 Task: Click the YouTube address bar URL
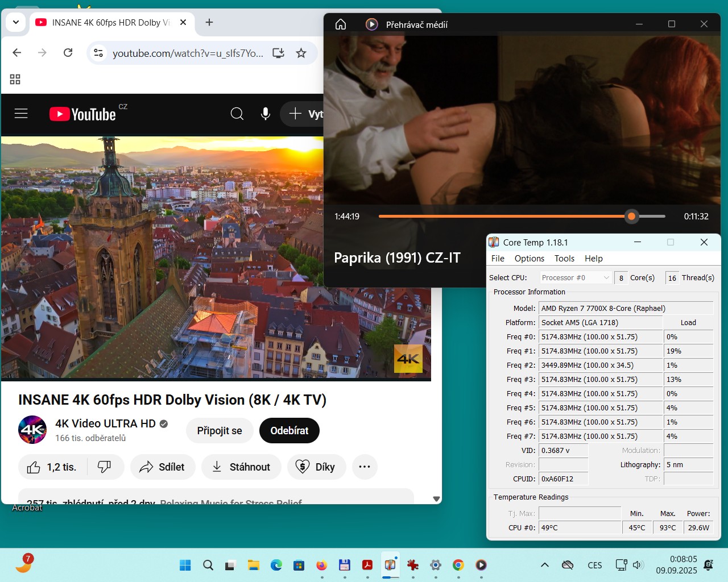click(x=188, y=53)
